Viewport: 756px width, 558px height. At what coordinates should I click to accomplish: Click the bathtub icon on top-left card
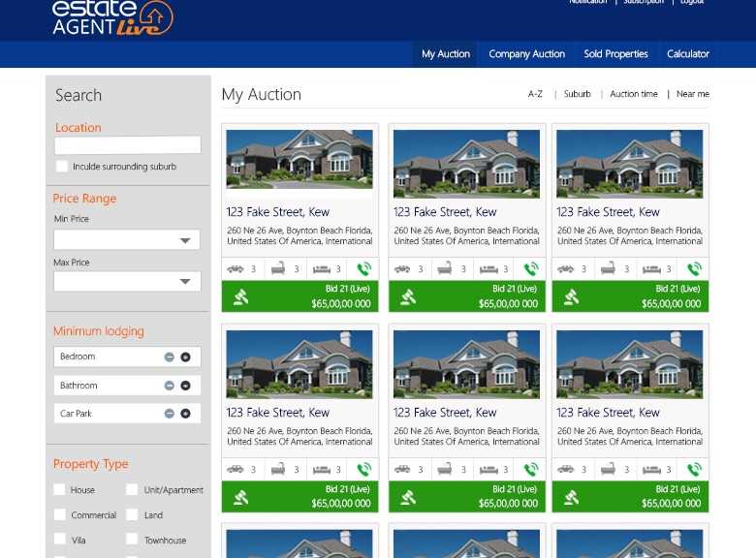[278, 268]
